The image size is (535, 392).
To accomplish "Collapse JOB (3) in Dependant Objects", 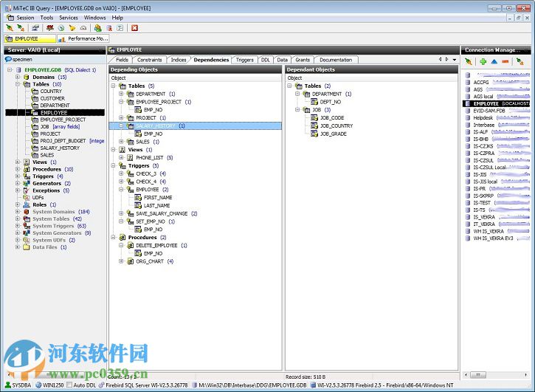I will [x=297, y=109].
